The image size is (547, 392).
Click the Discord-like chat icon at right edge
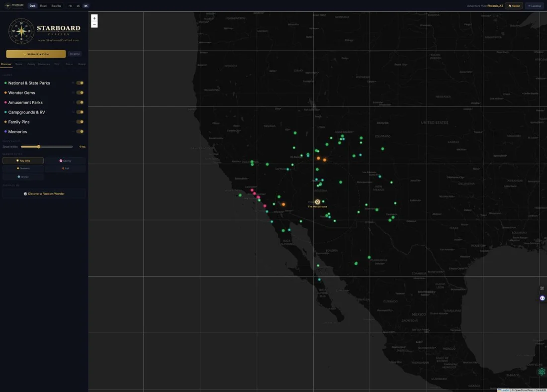tap(542, 298)
